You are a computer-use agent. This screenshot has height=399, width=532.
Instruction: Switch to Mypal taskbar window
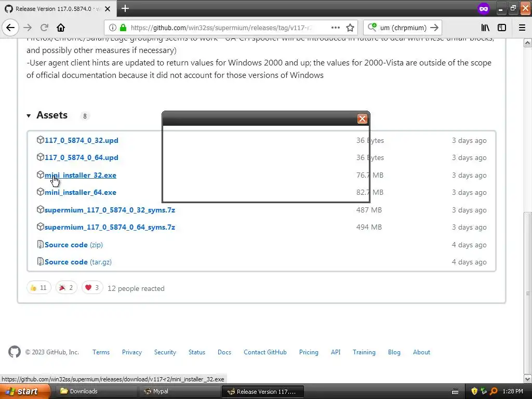(x=179, y=391)
